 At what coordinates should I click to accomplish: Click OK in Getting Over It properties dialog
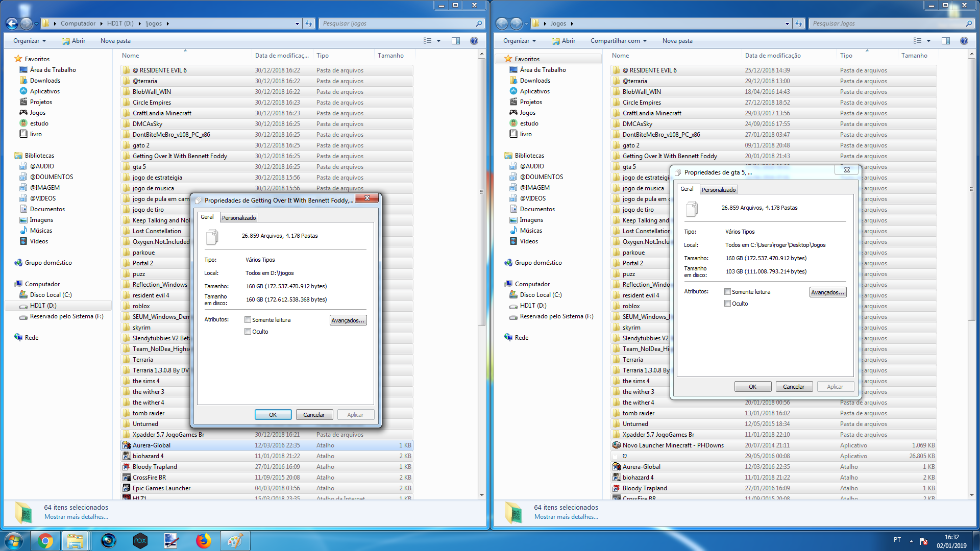273,415
